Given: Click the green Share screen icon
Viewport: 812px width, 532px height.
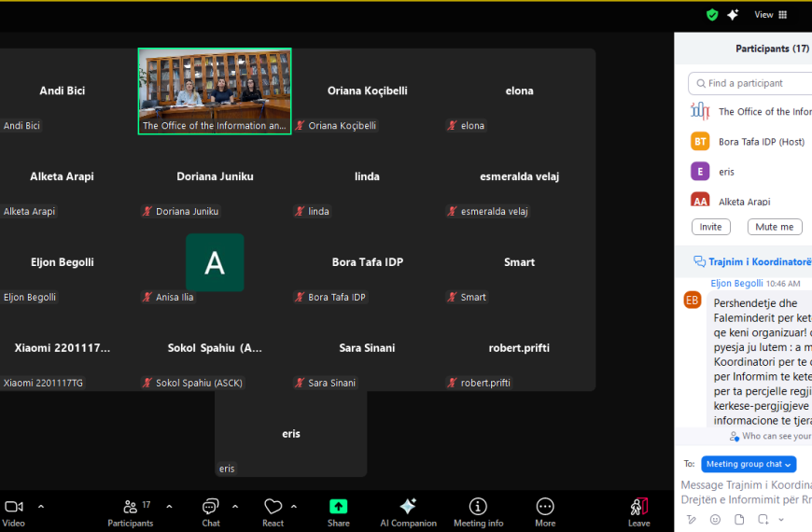Looking at the screenshot, I should pos(338,507).
